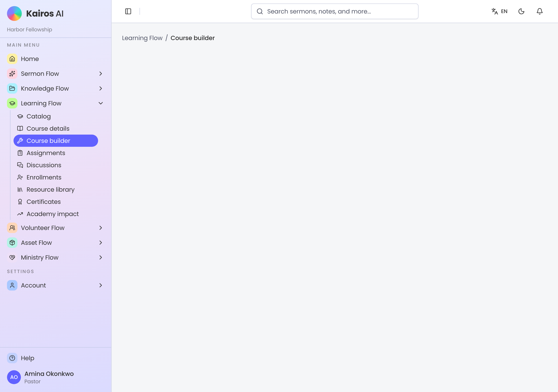
Task: Open the Catalog menu item
Action: [56, 116]
